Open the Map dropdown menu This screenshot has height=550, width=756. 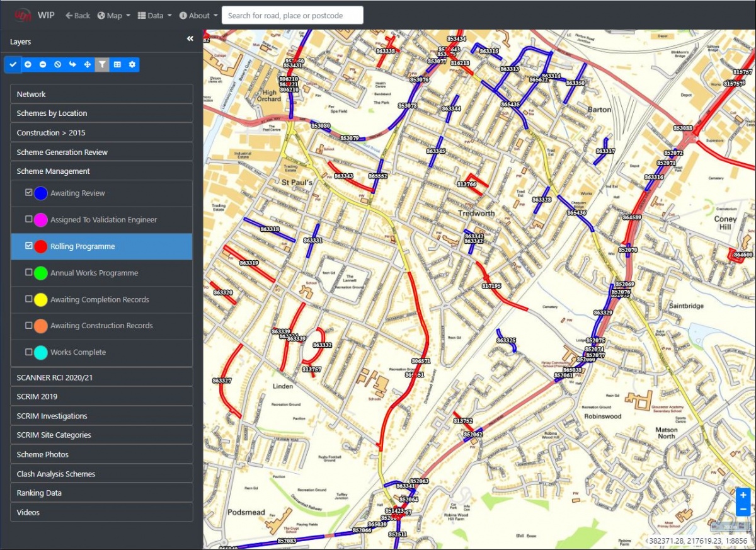pyautogui.click(x=114, y=16)
